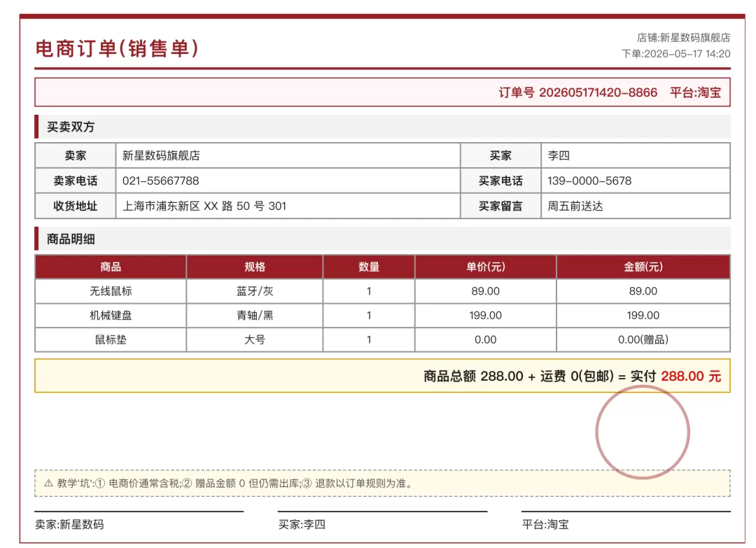Click the signature 卖家:新星数码
Viewport: 756px width, 548px height.
(x=69, y=524)
